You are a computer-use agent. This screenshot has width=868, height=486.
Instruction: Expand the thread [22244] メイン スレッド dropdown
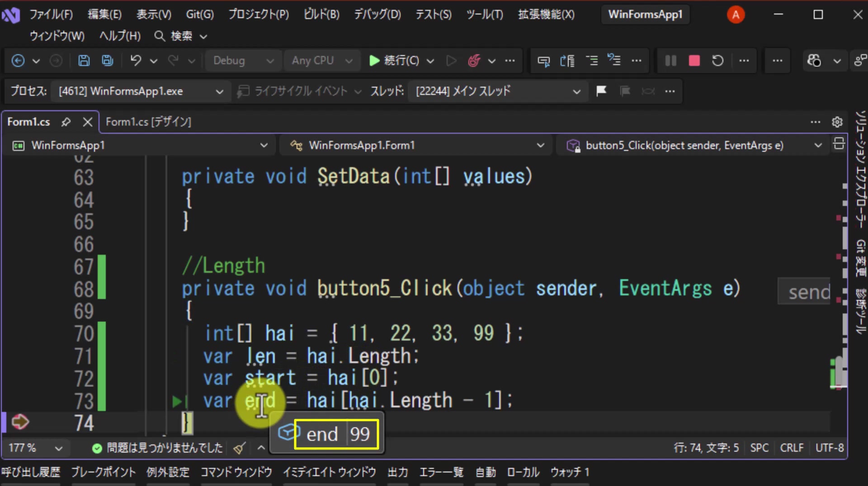click(x=498, y=91)
